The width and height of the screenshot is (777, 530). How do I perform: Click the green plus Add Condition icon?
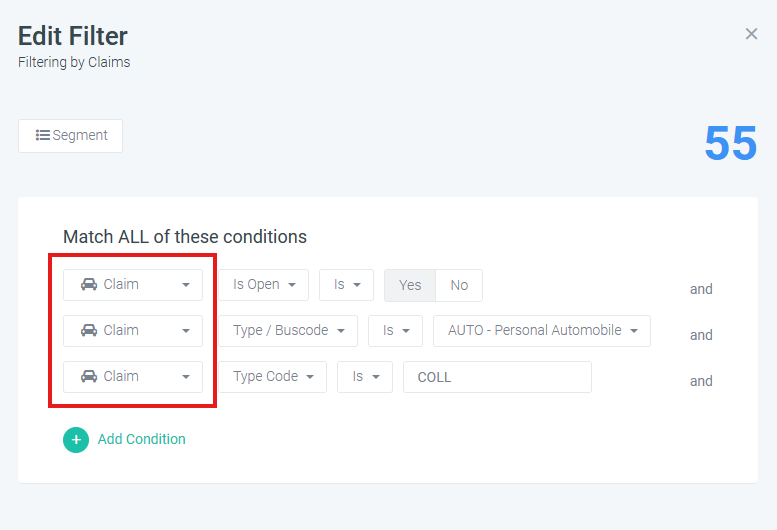pyautogui.click(x=76, y=440)
